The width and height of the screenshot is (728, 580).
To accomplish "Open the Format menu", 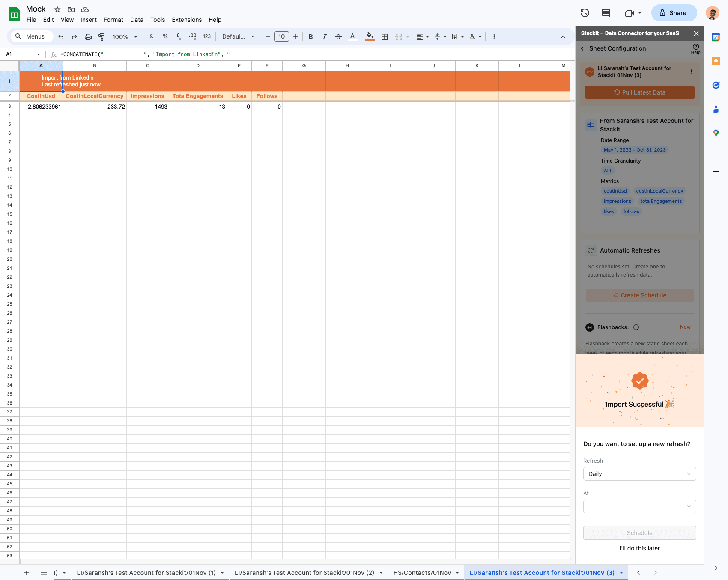I will click(x=113, y=20).
